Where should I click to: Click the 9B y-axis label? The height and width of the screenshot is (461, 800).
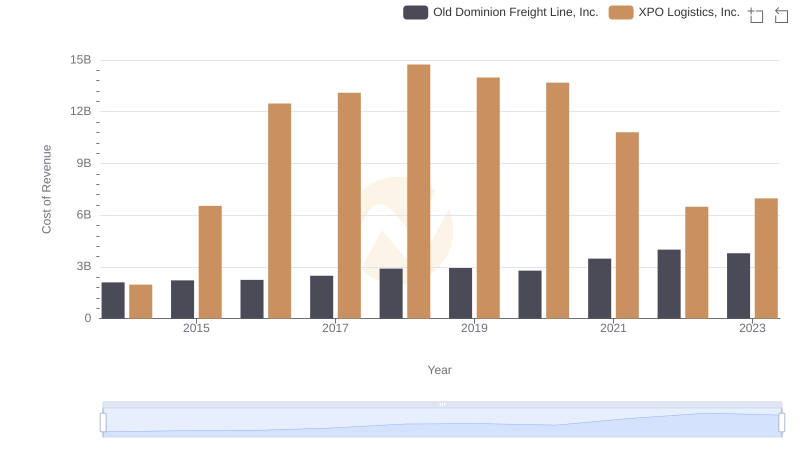tap(84, 163)
